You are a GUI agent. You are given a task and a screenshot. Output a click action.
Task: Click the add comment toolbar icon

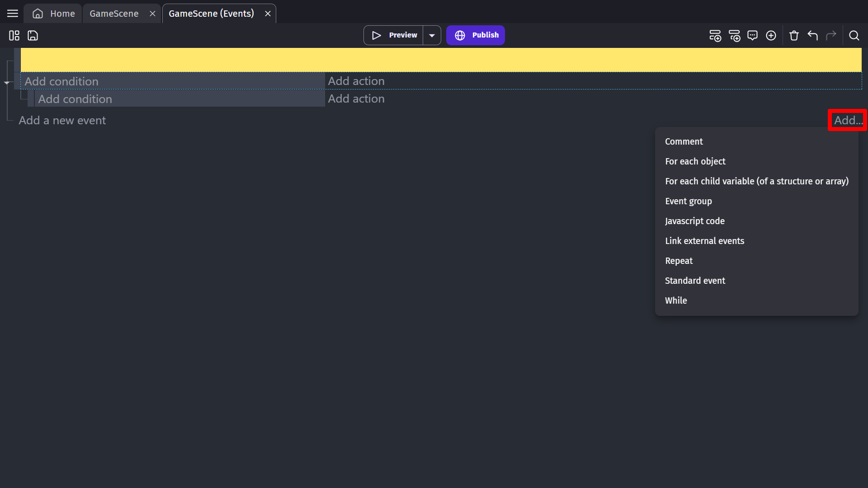tap(752, 35)
